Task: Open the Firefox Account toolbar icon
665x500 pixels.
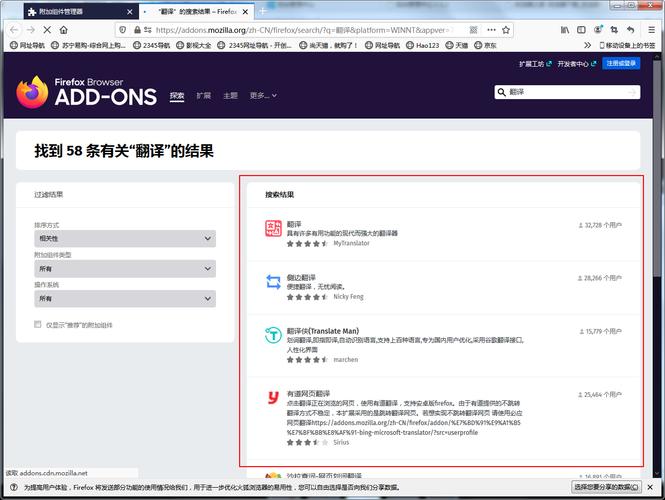Action: (598, 30)
